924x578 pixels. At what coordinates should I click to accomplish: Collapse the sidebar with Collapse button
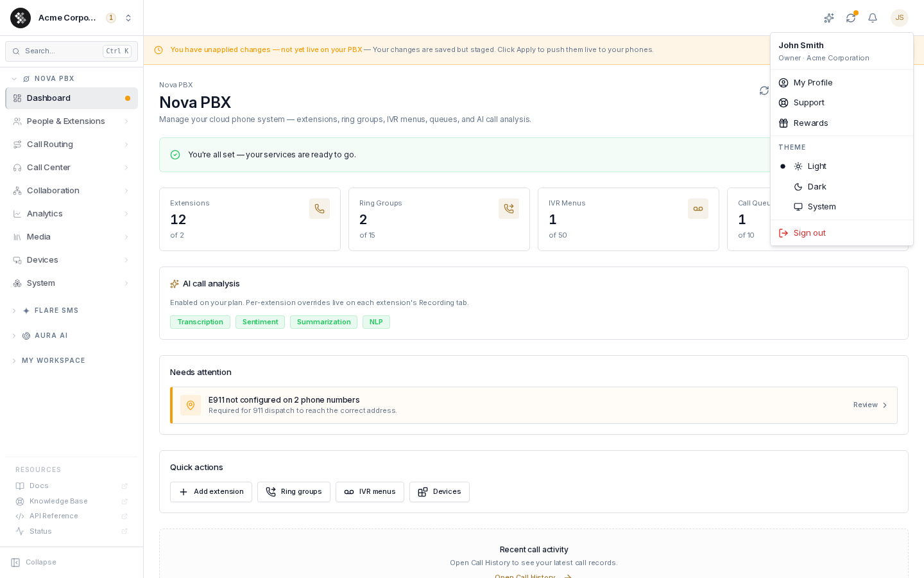point(34,563)
